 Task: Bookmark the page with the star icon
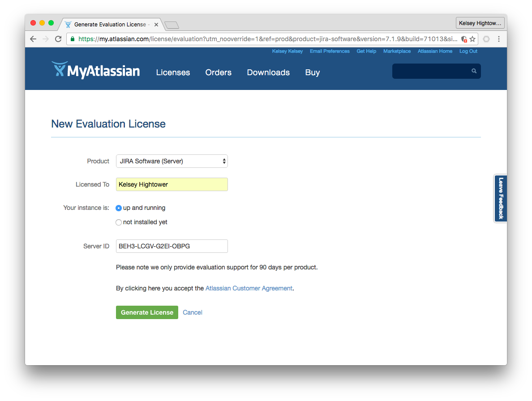472,39
